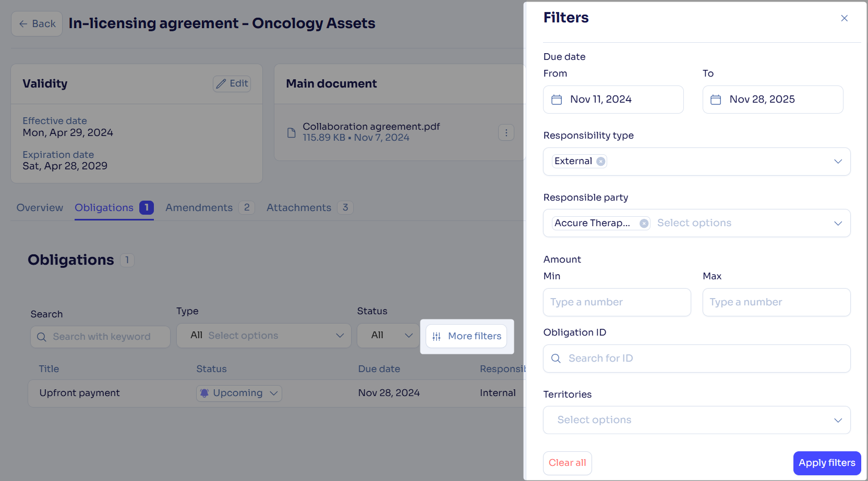Expand the Responsibility type dropdown
Image resolution: width=868 pixels, height=481 pixels.
838,162
